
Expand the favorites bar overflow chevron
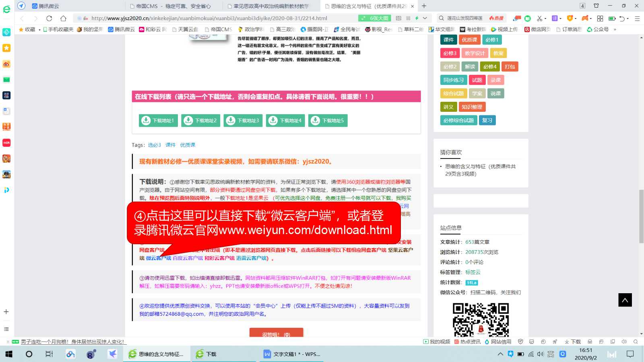615,29
